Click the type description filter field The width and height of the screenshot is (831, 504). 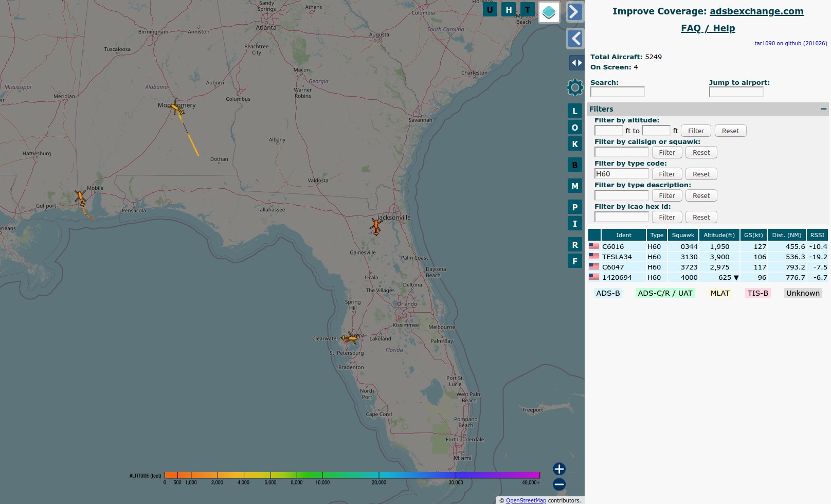tap(621, 195)
